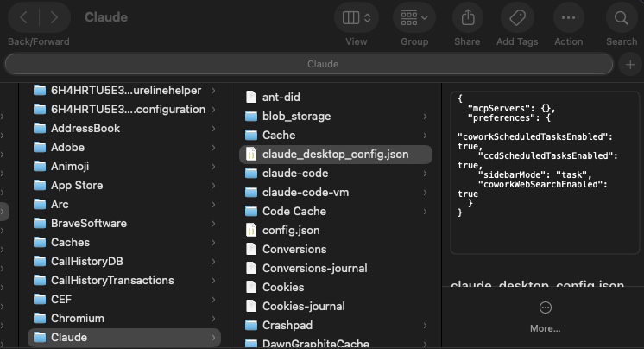The image size is (644, 349).
Task: Add a new tab with plus button
Action: click(630, 65)
